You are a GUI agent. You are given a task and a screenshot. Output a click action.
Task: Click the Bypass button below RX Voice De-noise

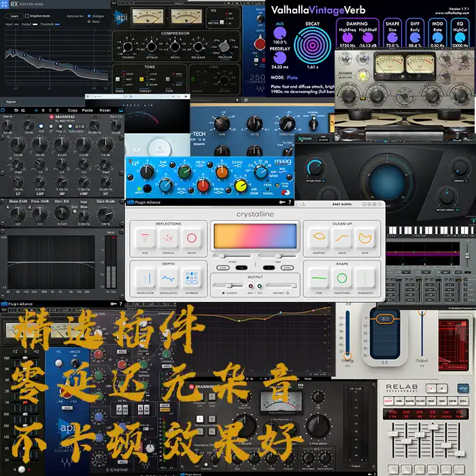coord(10,101)
